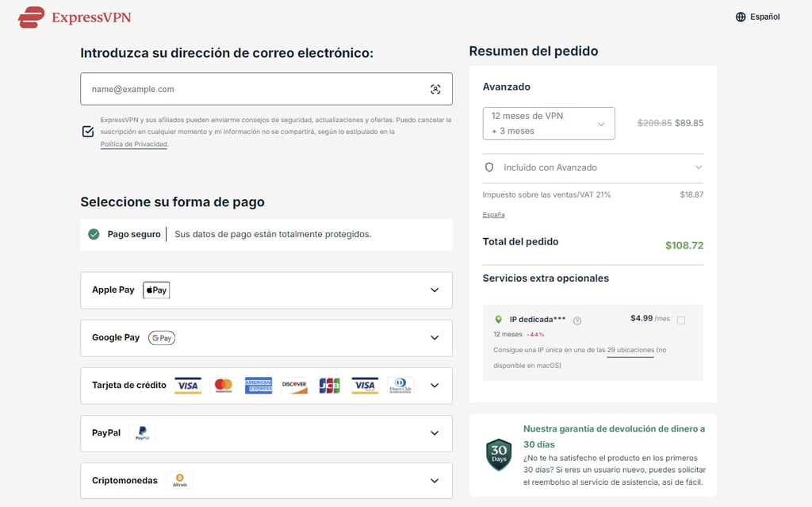This screenshot has width=812, height=507.
Task: Click the Servicios extra opcionales heading
Action: (x=546, y=278)
